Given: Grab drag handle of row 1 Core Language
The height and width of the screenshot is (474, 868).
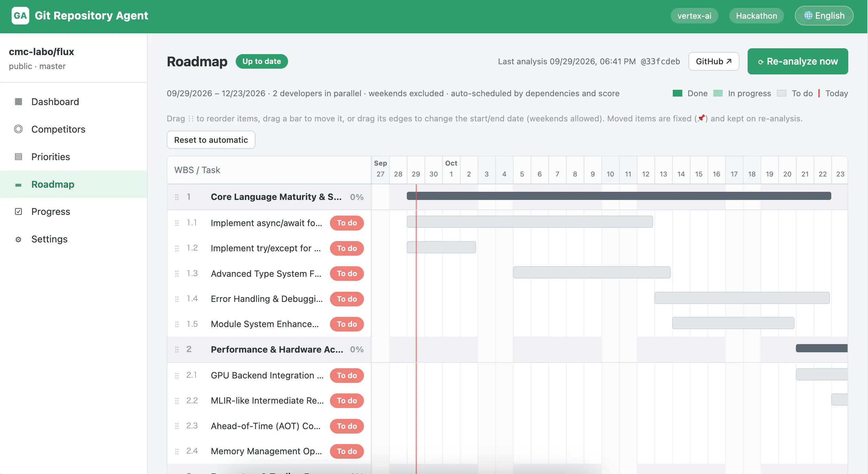Looking at the screenshot, I should 177,197.
